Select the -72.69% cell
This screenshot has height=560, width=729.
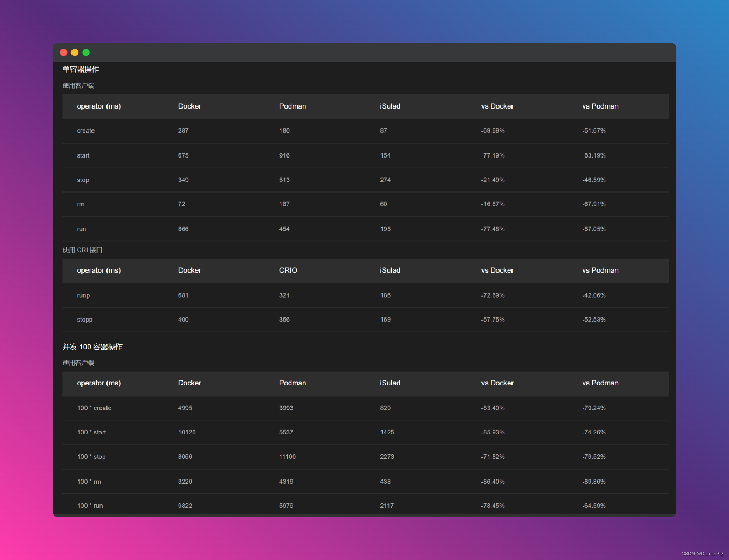point(493,295)
